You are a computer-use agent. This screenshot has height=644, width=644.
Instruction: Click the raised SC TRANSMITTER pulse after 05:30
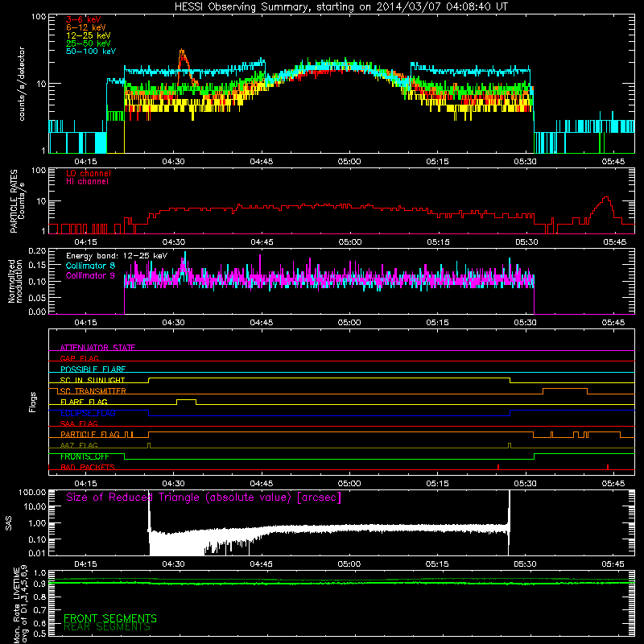pyautogui.click(x=565, y=389)
